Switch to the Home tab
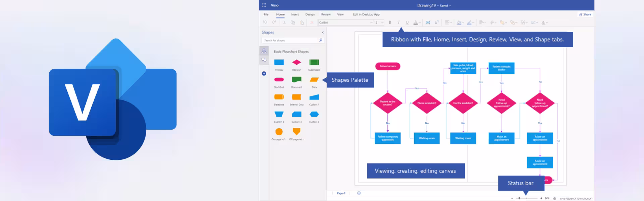Image resolution: width=644 pixels, height=201 pixels. point(280,14)
